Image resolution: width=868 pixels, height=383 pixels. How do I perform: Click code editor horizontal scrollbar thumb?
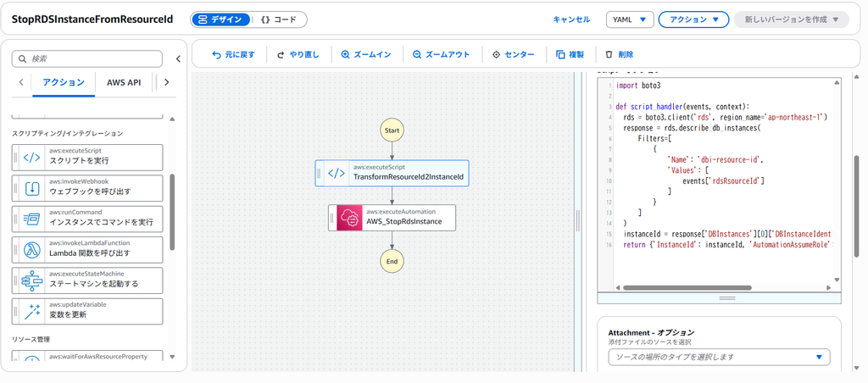(687, 288)
